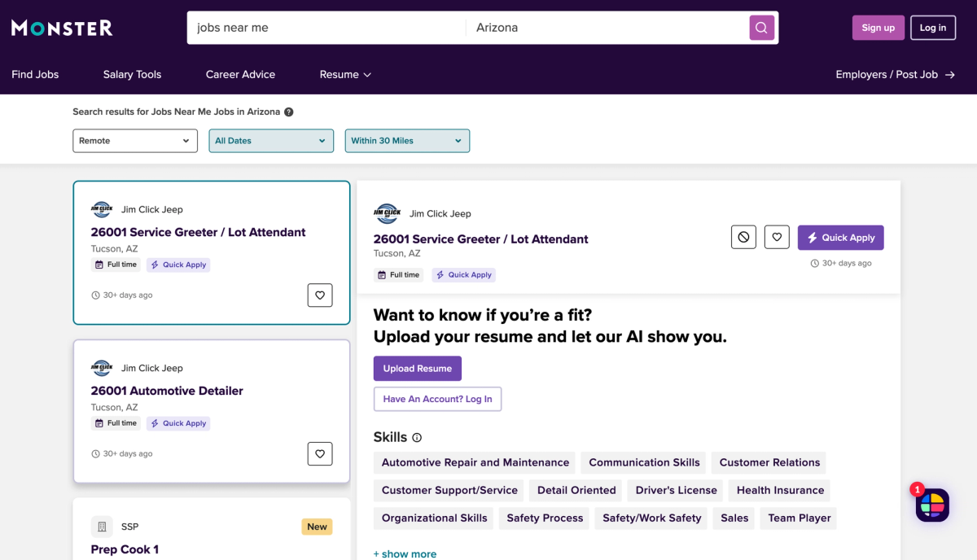Click the SSP company building icon

tap(102, 527)
